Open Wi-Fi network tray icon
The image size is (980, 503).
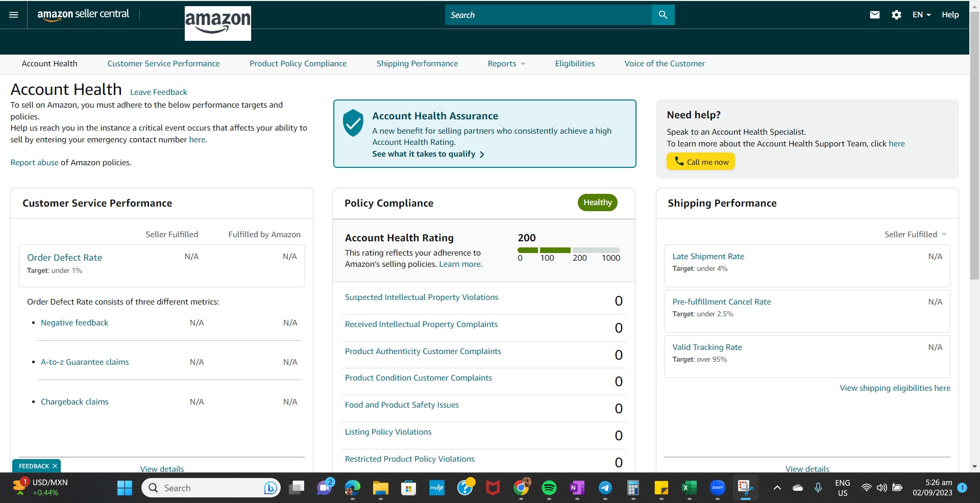click(x=866, y=488)
